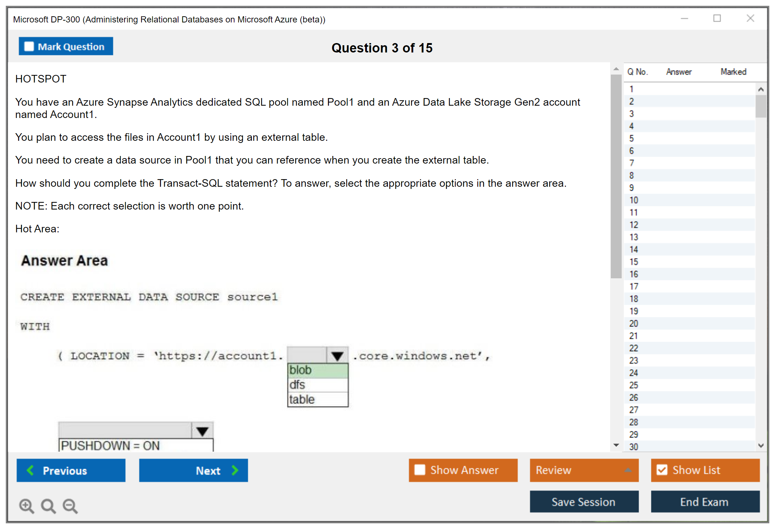Uncheck the Show List checkbox
Image resolution: width=778 pixels, height=532 pixels.
point(662,470)
